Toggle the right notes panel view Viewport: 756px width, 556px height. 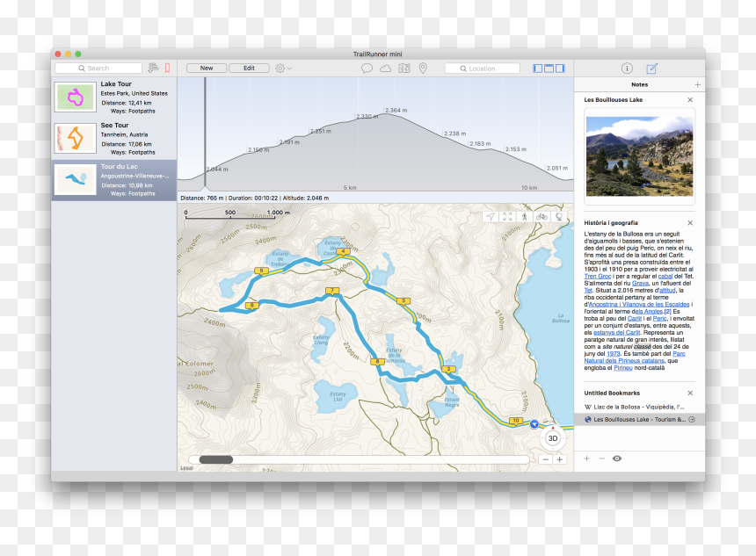[560, 69]
